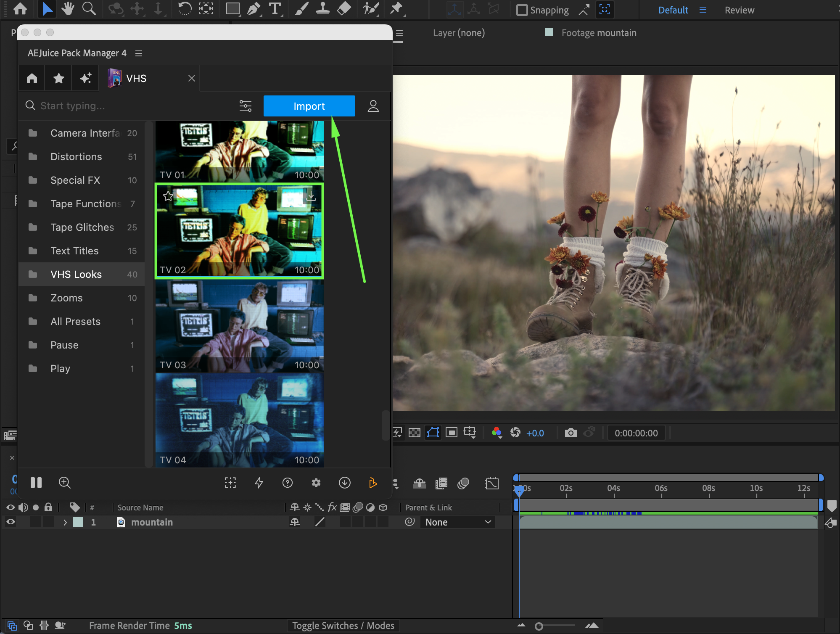Screen dimensions: 840x634
Task: Select the Hand tool
Action: (68, 9)
